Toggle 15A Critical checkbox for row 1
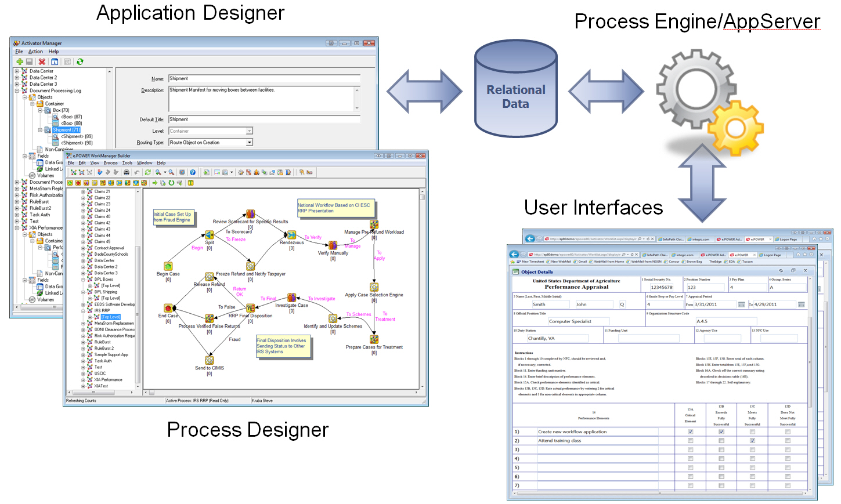The height and width of the screenshot is (504, 841). (690, 432)
